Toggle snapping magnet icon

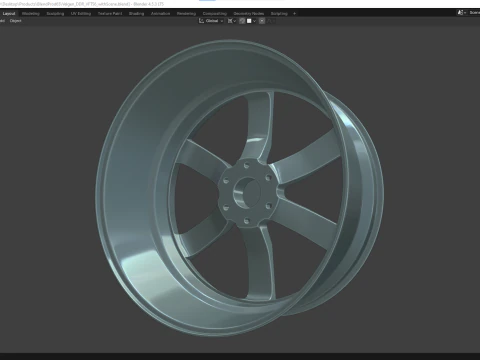pos(242,21)
